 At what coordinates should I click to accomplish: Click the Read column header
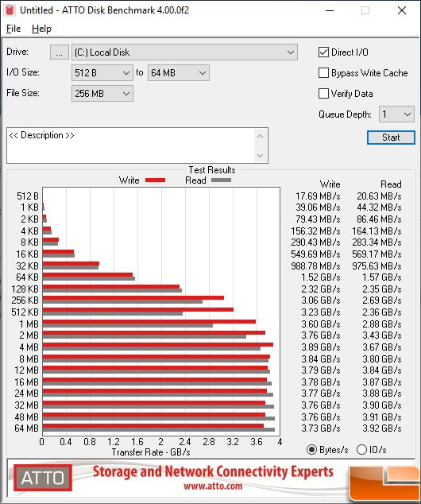point(391,184)
